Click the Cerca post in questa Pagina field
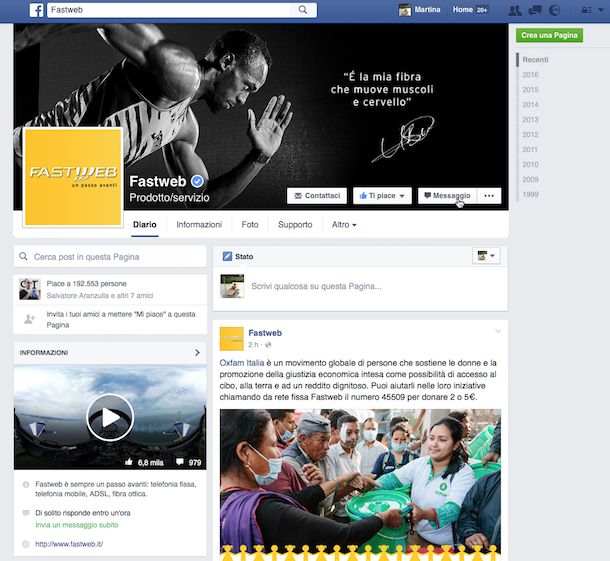 pyautogui.click(x=110, y=257)
